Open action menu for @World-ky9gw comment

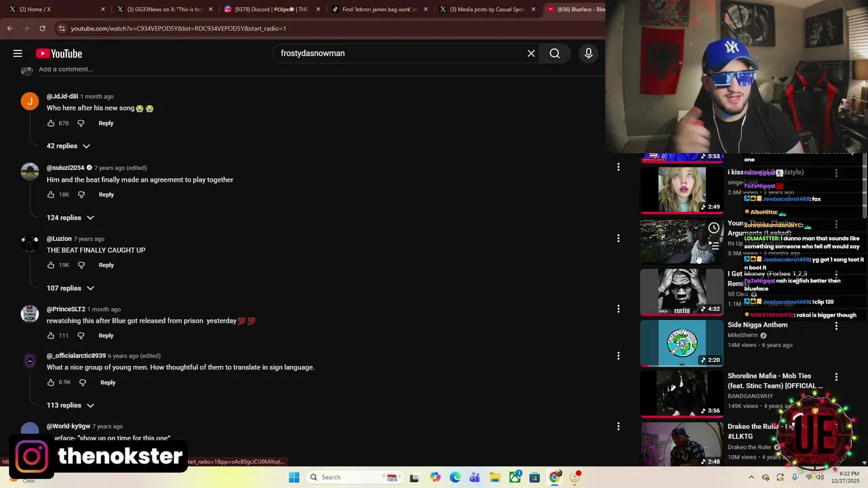click(618, 426)
